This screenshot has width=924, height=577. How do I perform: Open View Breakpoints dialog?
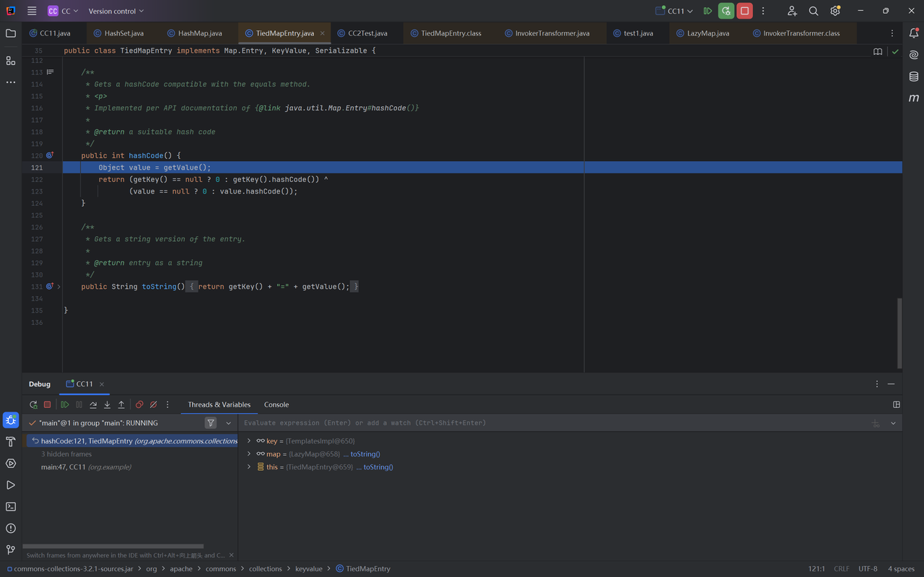(139, 405)
